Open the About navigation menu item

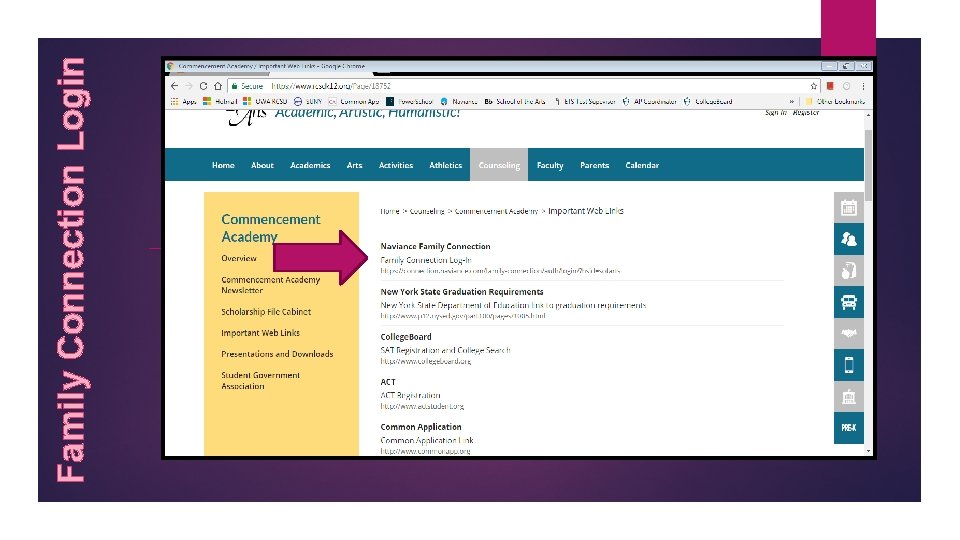[262, 165]
